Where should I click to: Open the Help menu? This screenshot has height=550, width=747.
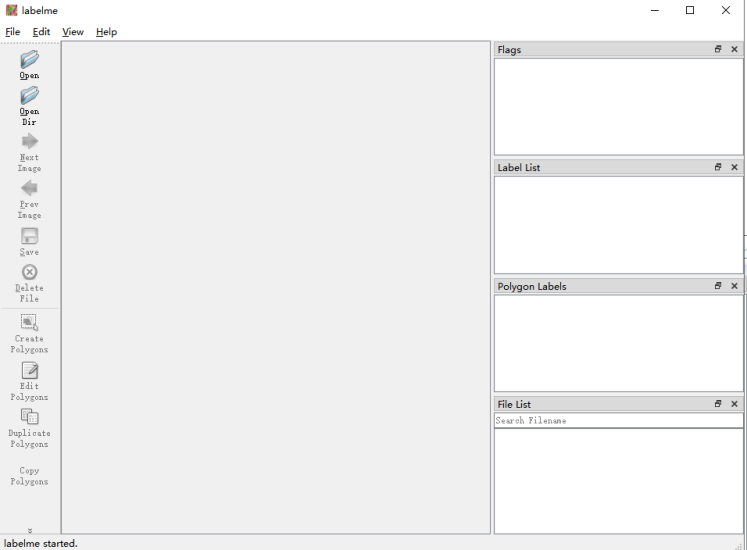[106, 32]
